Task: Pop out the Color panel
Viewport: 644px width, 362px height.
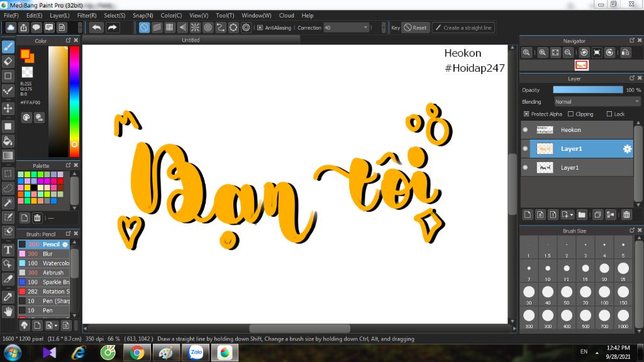Action: click(x=68, y=40)
